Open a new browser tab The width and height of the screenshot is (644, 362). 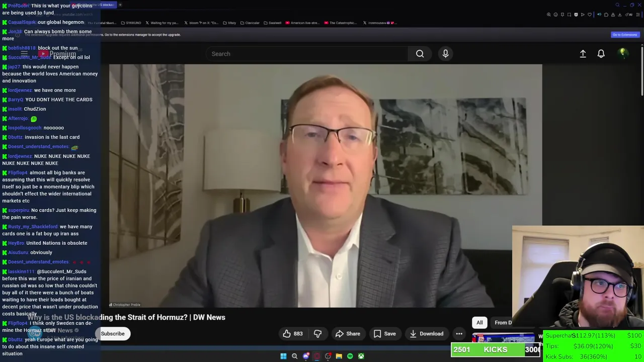(120, 5)
